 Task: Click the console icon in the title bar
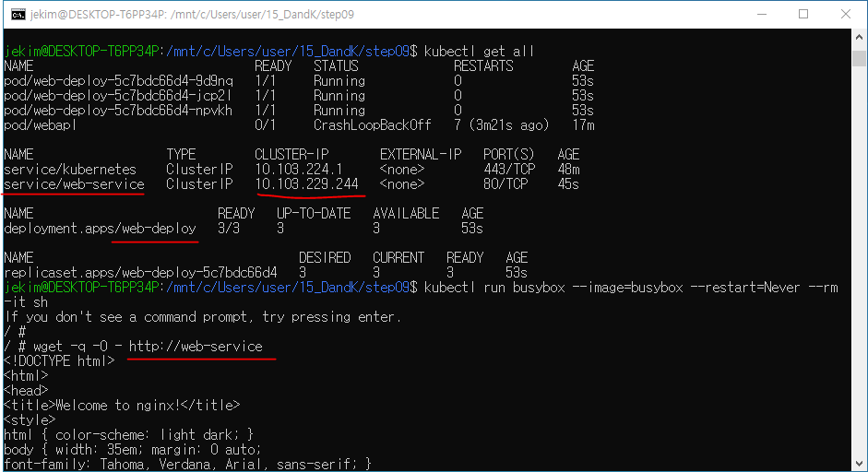click(x=18, y=15)
